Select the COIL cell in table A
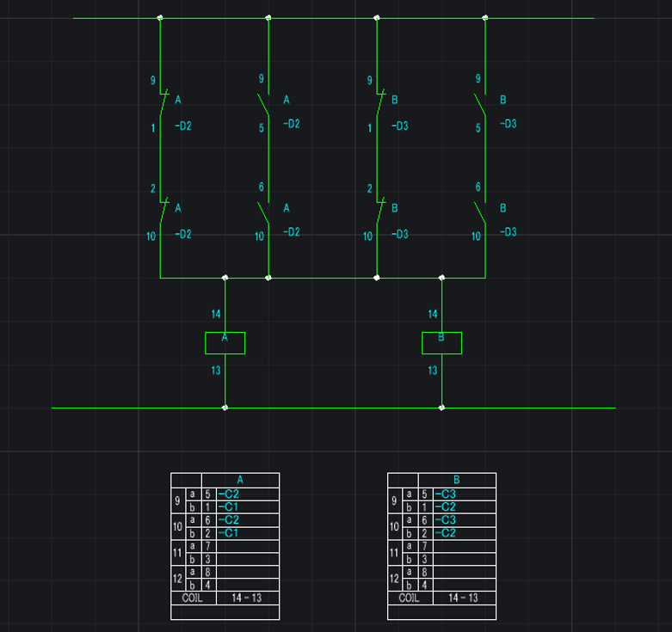The image size is (672, 632). pos(194,598)
